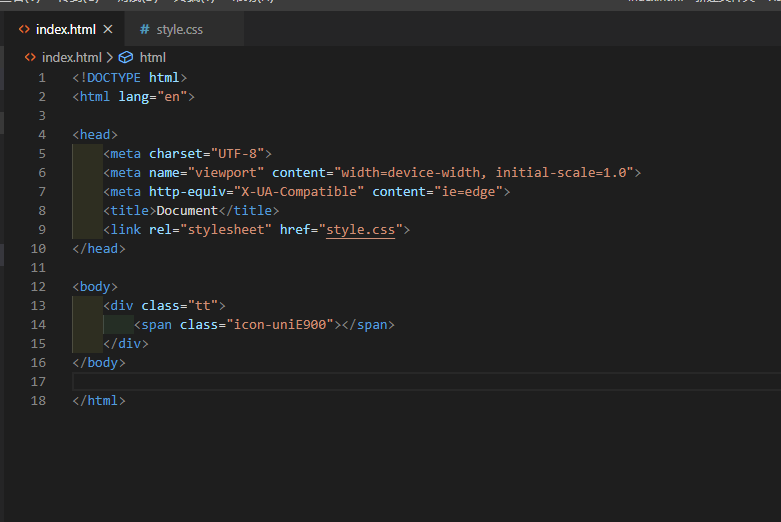Click the lang attribute on line 2
The width and height of the screenshot is (781, 522).
(133, 97)
